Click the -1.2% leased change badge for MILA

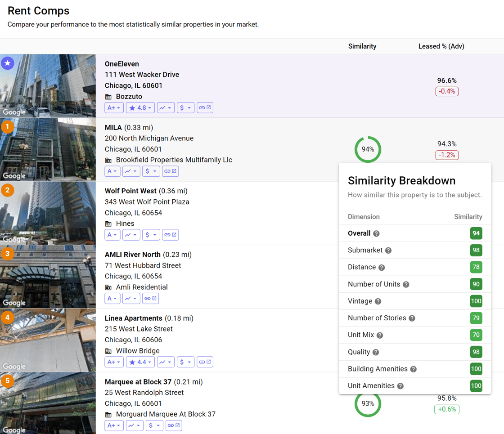click(447, 155)
